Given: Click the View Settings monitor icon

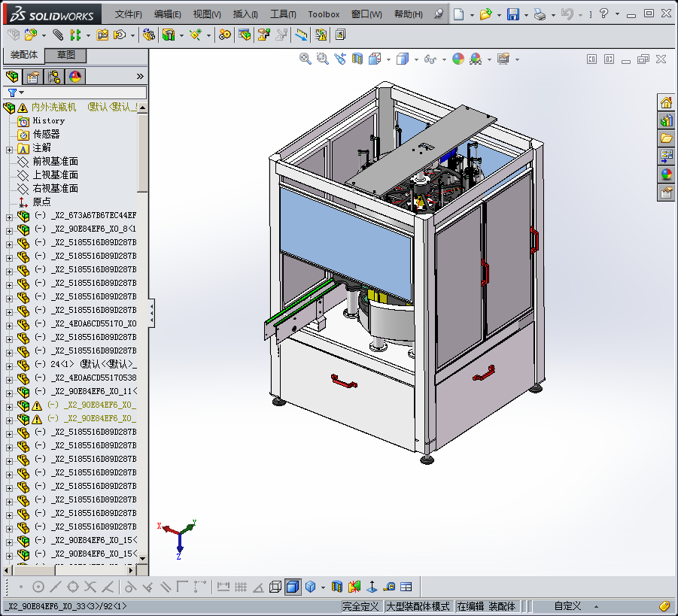Looking at the screenshot, I should click(503, 59).
